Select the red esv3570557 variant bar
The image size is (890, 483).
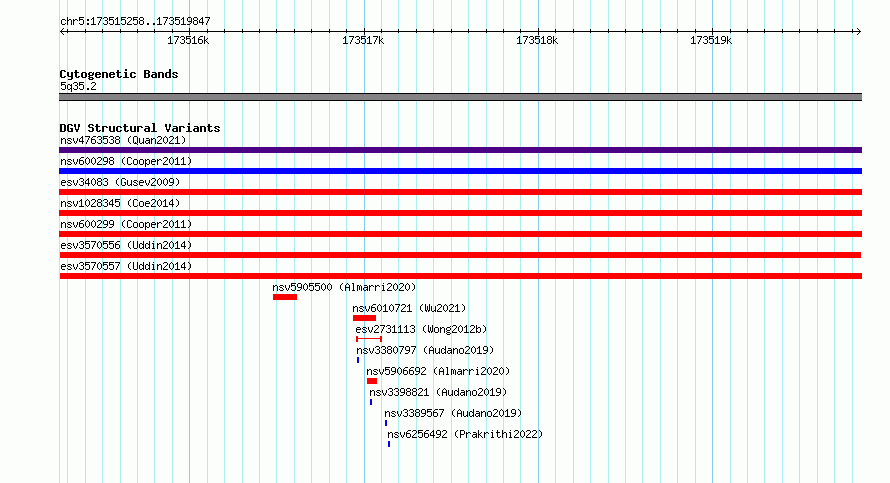tap(460, 276)
